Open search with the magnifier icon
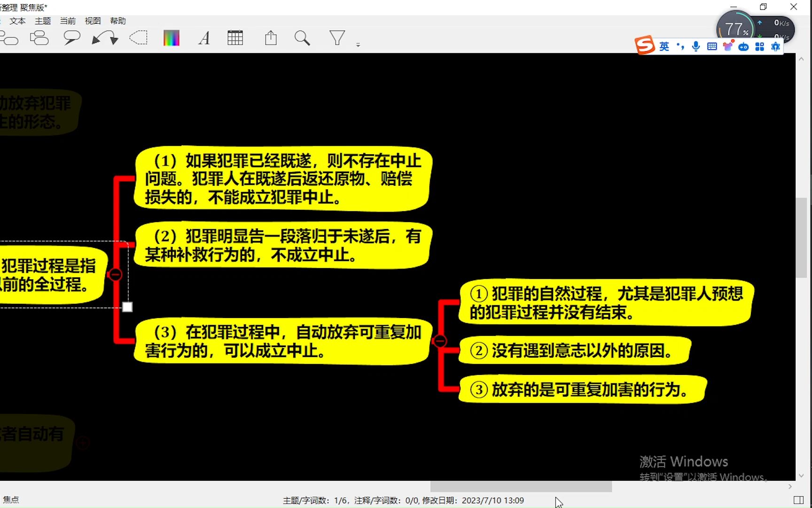Screen dimensions: 812x508 pos(302,38)
